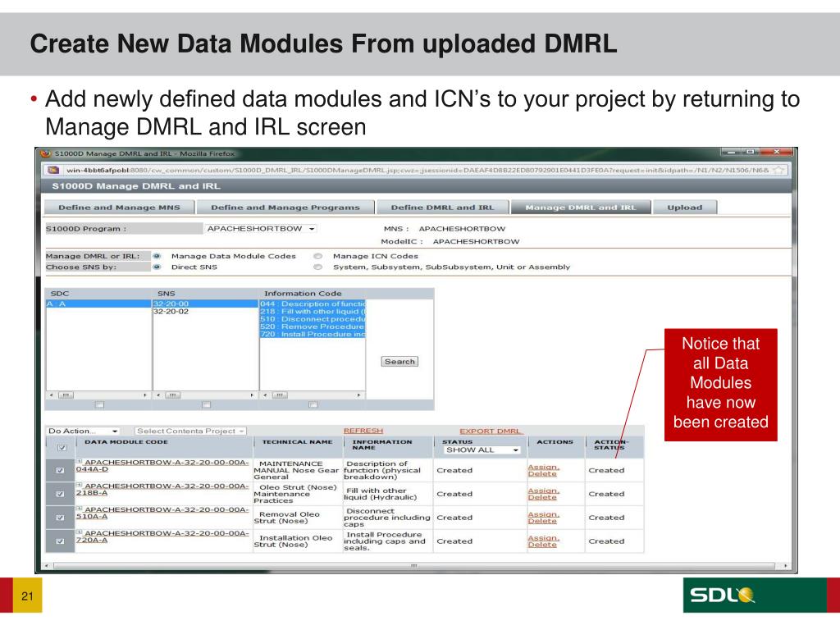The image size is (840, 630).
Task: Click the bookmark star in the address bar
Action: (778, 170)
